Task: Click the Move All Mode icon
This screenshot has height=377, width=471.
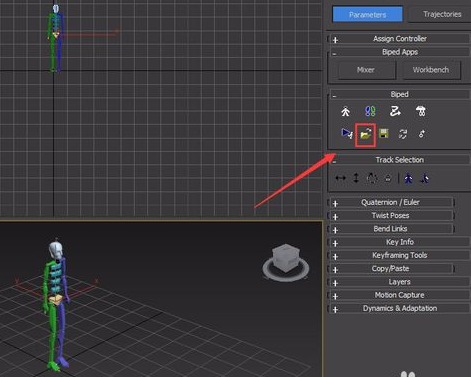Action: (x=422, y=134)
